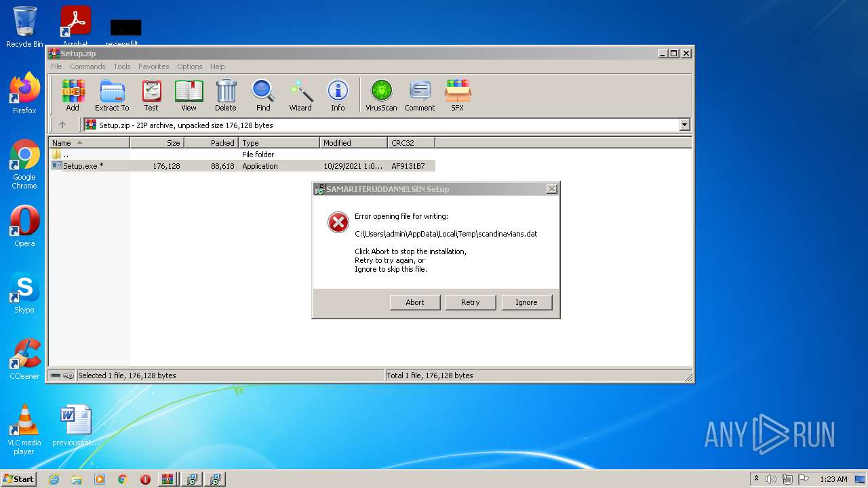Viewport: 868px width, 488px height.
Task: Click the Extract To toolbar icon
Action: click(x=112, y=95)
